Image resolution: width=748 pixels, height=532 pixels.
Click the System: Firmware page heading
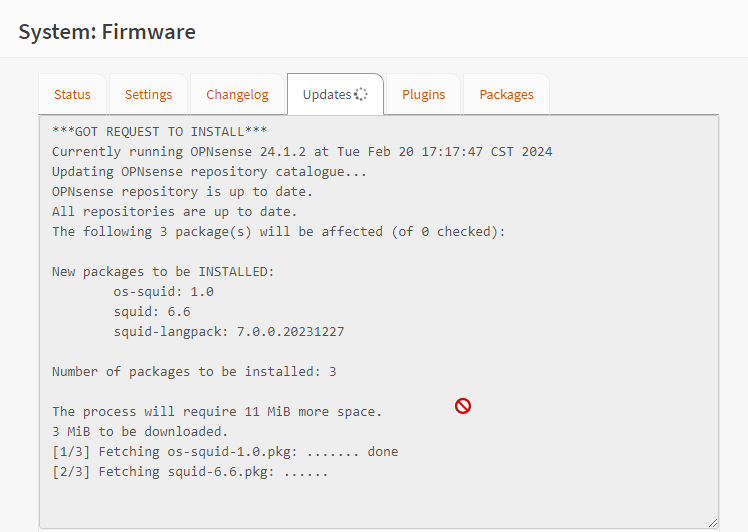coord(107,32)
